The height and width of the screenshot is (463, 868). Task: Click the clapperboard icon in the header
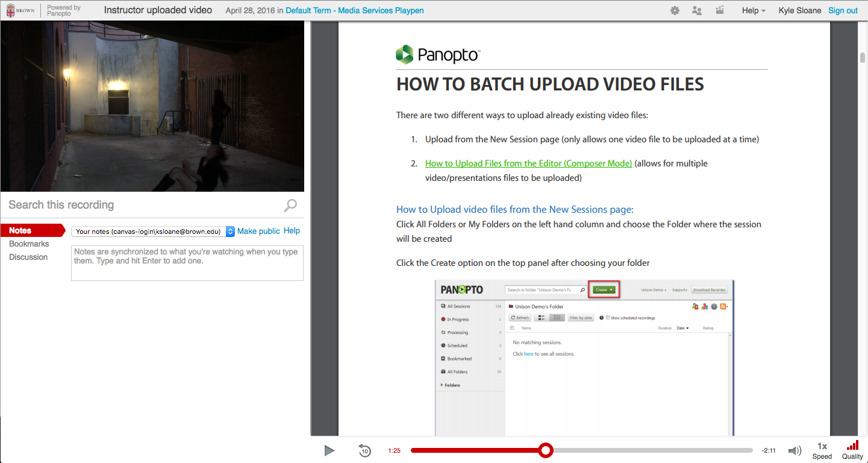(719, 10)
